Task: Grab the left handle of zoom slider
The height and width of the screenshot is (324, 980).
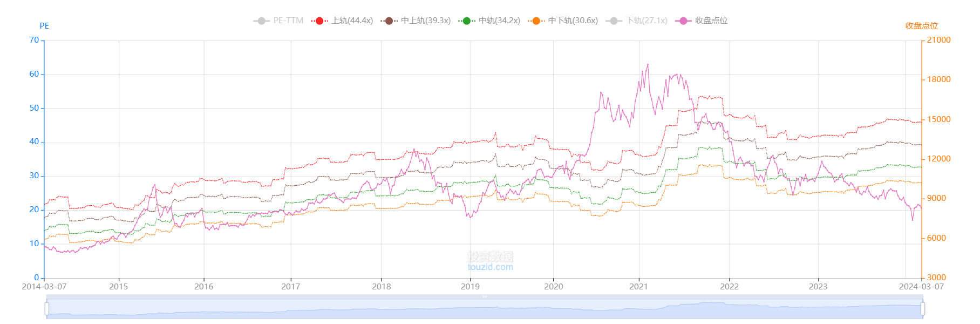Action: 47,309
